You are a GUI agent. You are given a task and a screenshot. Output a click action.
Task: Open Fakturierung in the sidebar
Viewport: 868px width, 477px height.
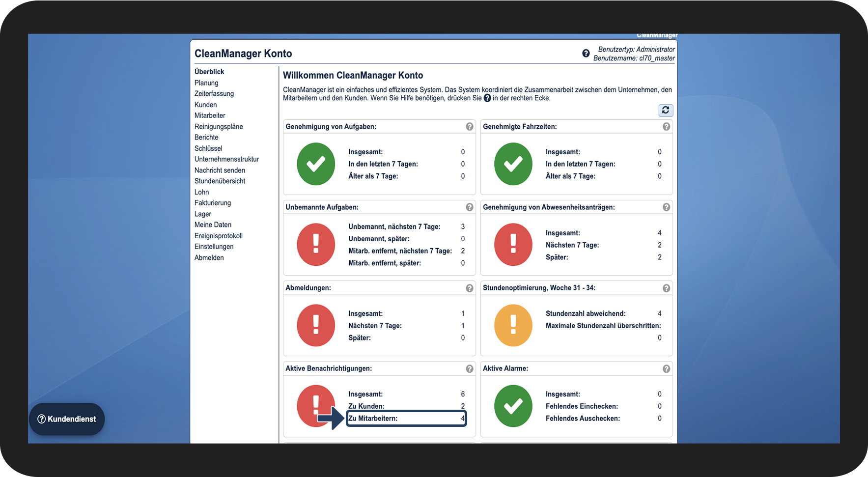213,203
